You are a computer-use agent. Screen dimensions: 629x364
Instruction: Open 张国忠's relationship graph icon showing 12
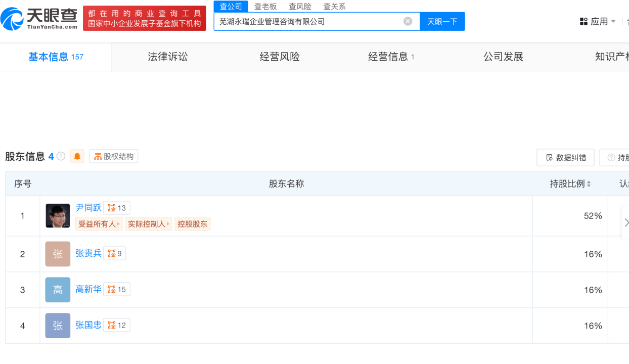coord(116,325)
